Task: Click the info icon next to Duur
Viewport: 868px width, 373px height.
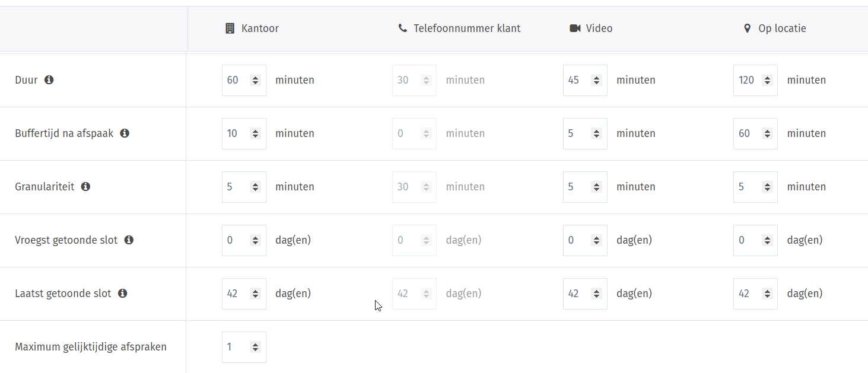Action: [x=49, y=79]
